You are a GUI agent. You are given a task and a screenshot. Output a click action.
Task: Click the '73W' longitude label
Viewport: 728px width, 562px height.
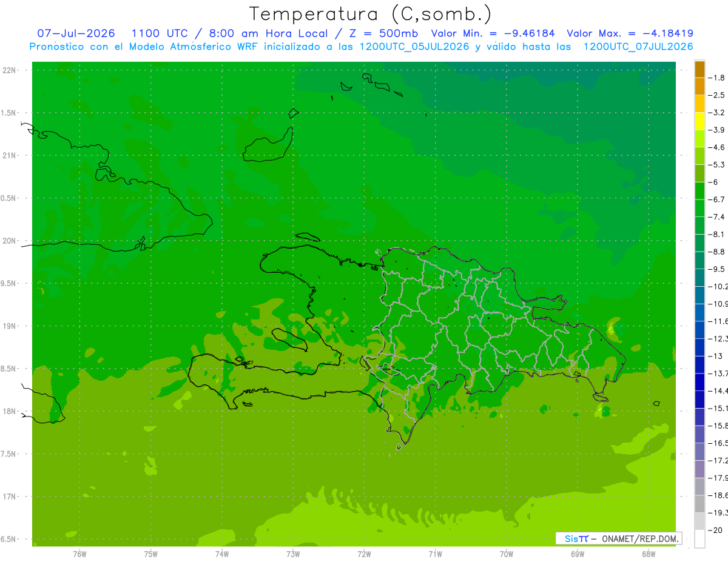pos(293,554)
